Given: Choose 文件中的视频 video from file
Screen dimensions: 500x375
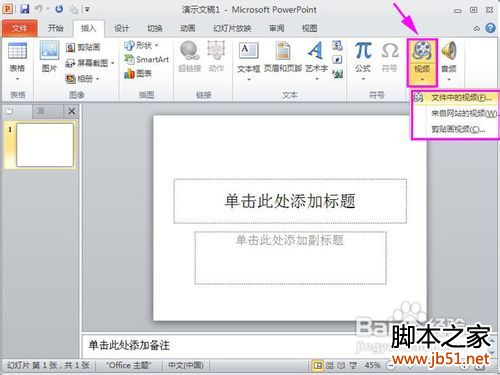Looking at the screenshot, I should (455, 98).
